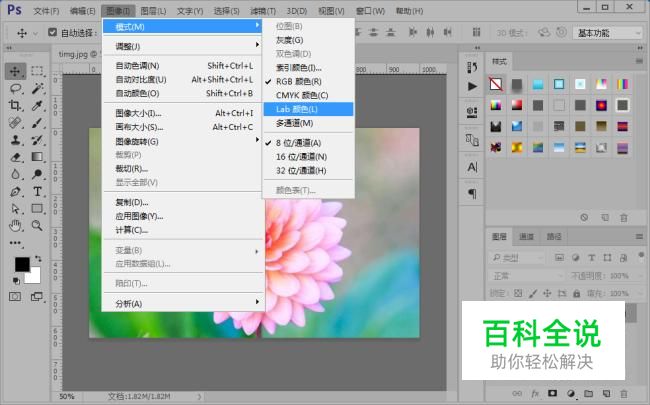Select the Zoom tool

point(37,226)
